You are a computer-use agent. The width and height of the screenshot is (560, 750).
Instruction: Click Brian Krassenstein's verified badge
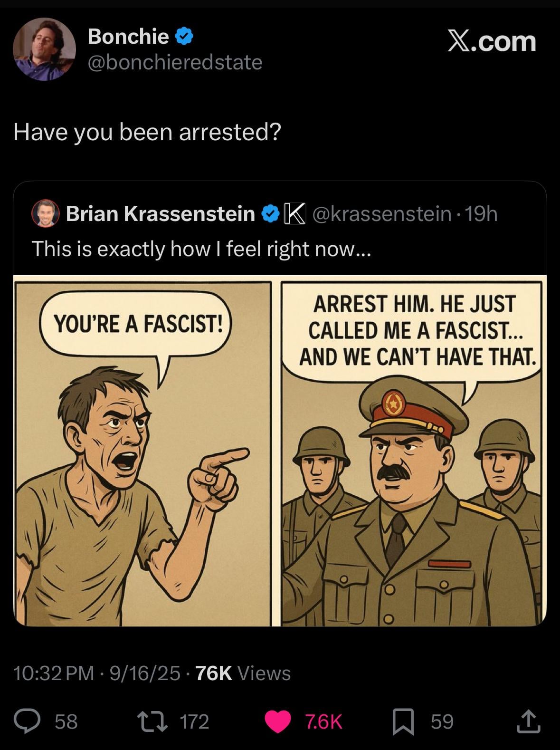click(271, 214)
